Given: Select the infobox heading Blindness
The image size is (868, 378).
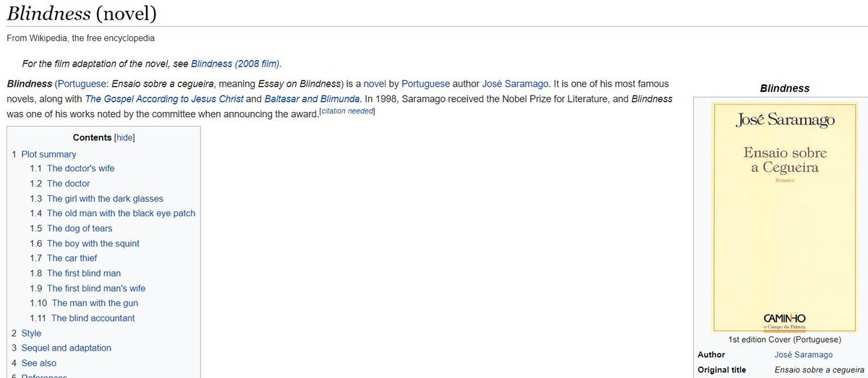Looking at the screenshot, I should coord(784,88).
